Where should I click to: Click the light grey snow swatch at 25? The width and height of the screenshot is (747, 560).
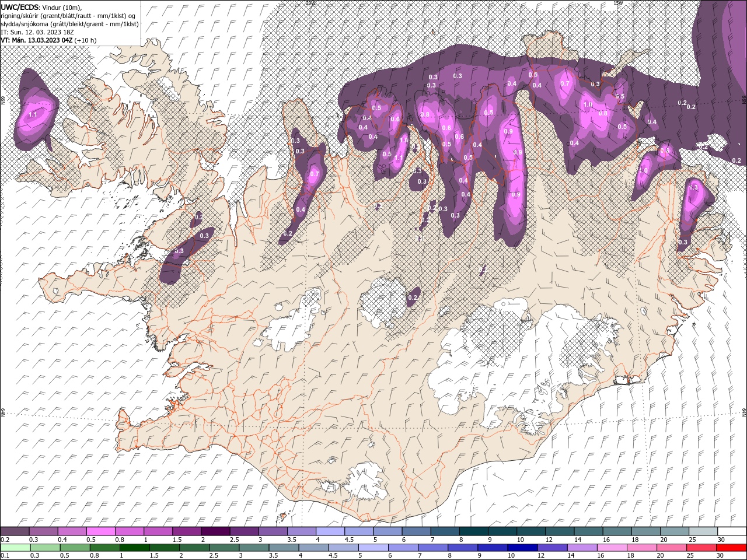(x=703, y=531)
